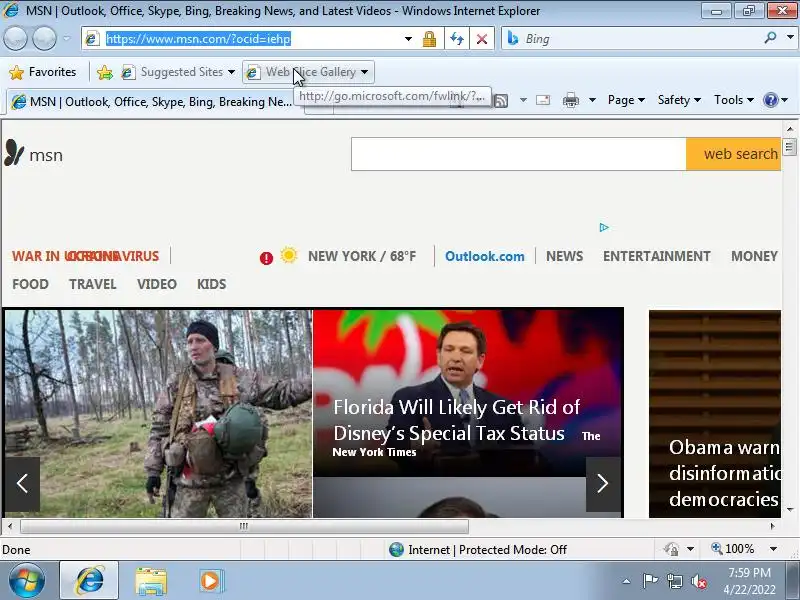Image resolution: width=800 pixels, height=600 pixels.
Task: Open Web Slice Gallery in favorites bar
Action: tap(308, 72)
